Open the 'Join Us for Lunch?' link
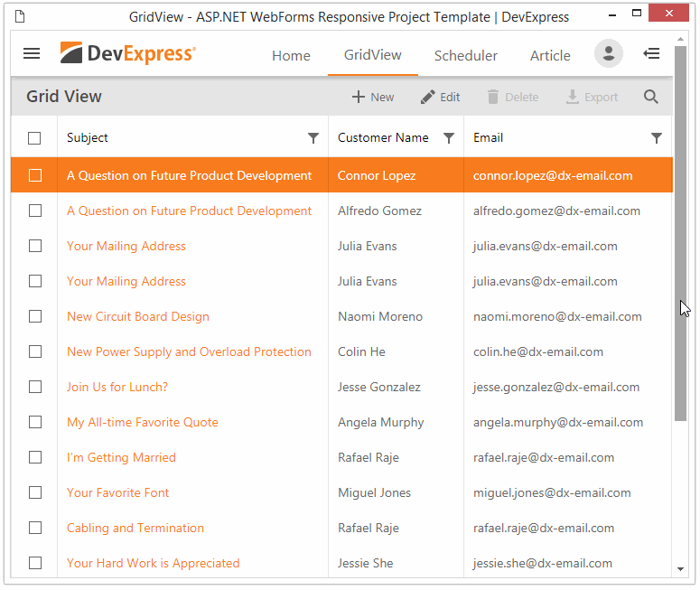This screenshot has width=700, height=590. tap(117, 387)
